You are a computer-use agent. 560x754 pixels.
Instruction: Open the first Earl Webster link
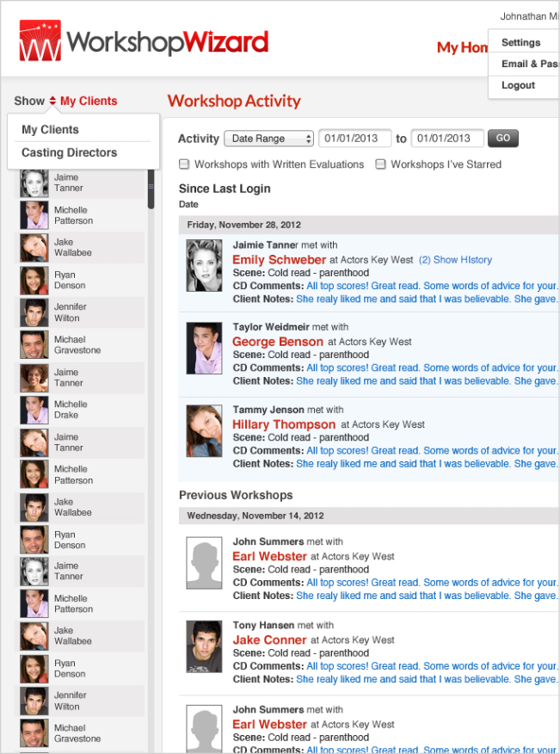[x=269, y=556]
